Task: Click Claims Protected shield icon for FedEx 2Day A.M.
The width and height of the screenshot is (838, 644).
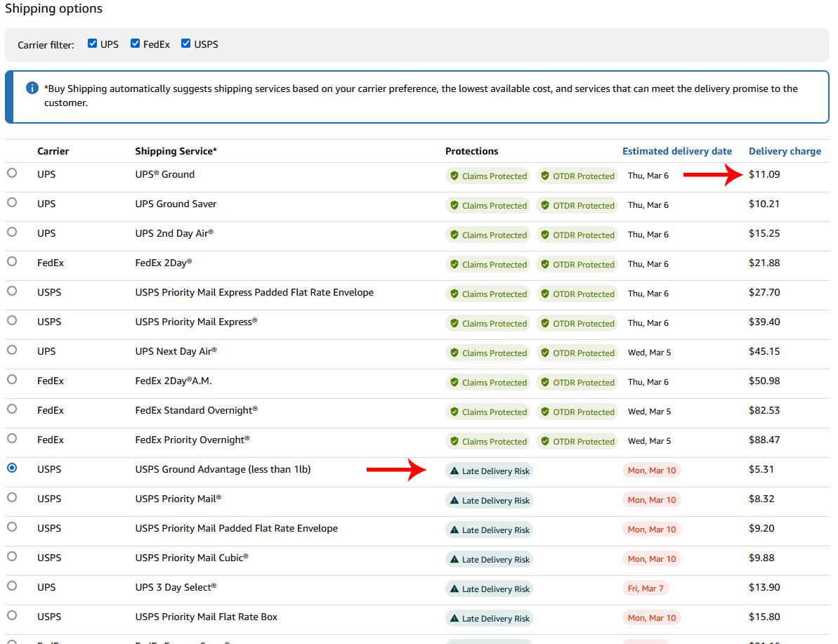Action: coord(454,382)
